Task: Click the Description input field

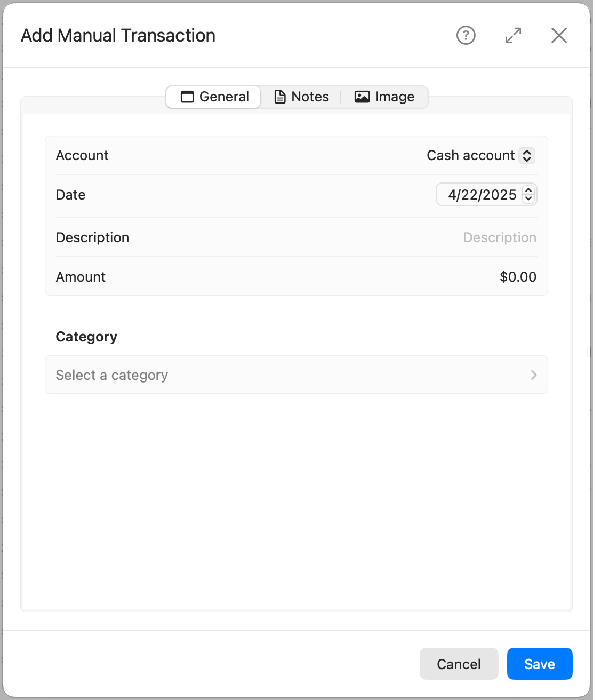Action: pyautogui.click(x=499, y=237)
